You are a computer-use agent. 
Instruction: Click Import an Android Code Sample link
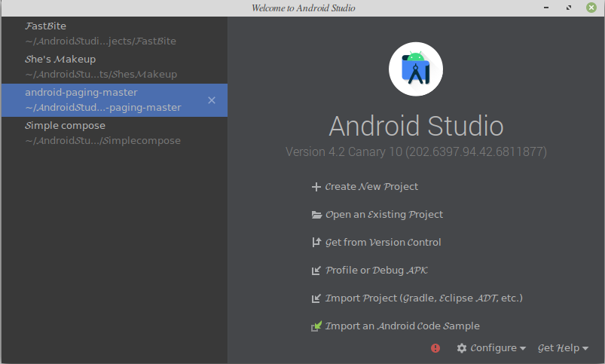[402, 326]
